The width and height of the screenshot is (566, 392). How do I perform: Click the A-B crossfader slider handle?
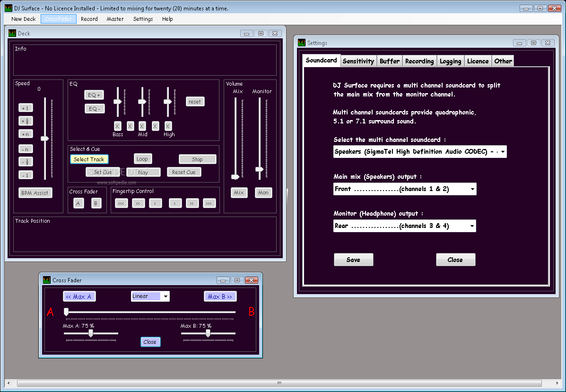(x=66, y=312)
